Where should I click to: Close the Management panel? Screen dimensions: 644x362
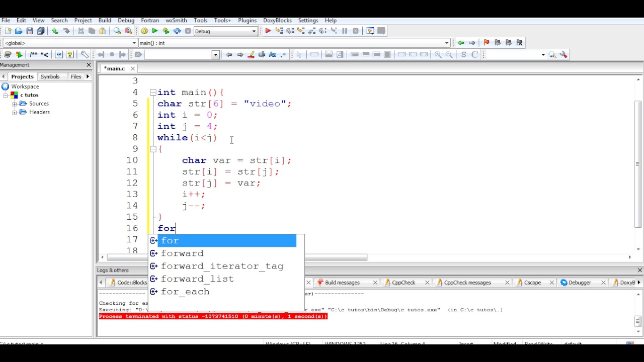89,65
